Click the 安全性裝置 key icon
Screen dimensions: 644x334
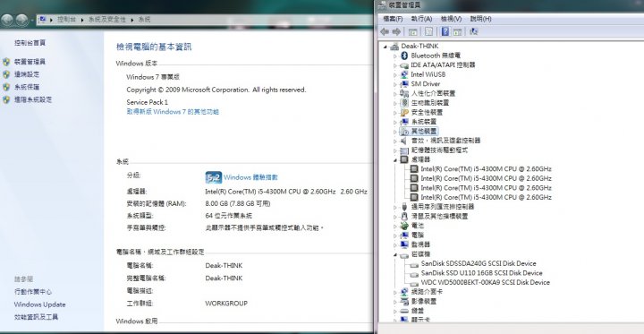pos(404,112)
